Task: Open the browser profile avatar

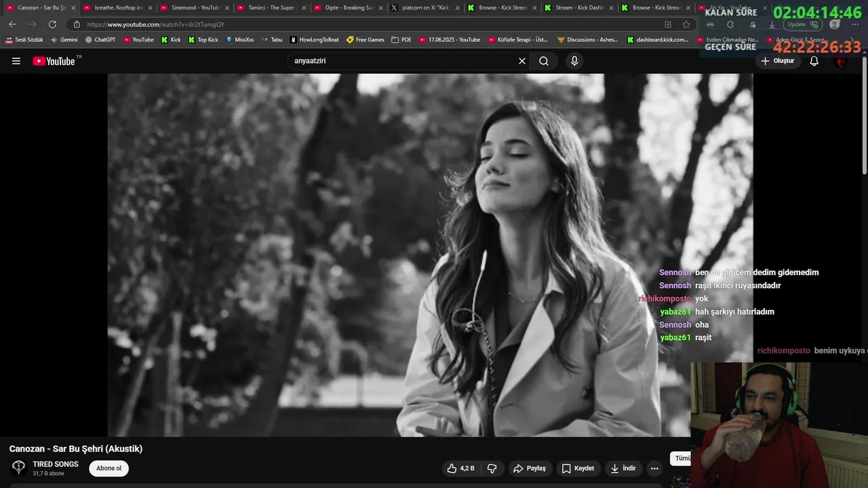Action: (835, 24)
